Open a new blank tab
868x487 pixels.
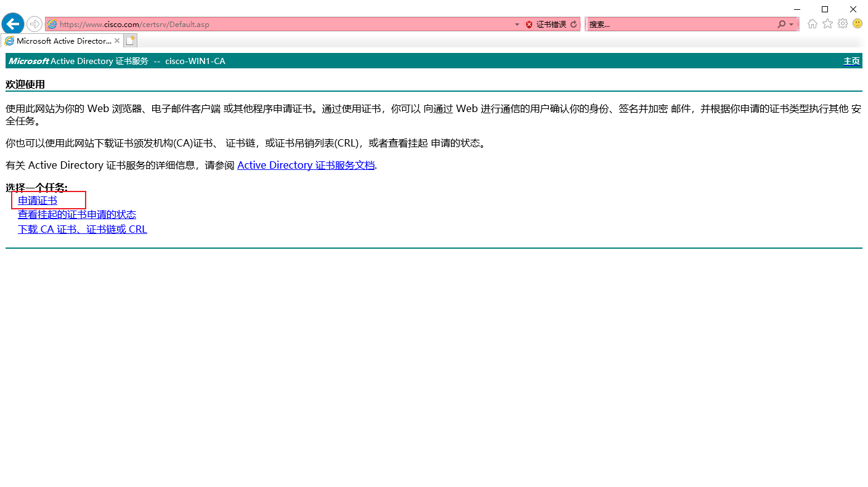(130, 41)
